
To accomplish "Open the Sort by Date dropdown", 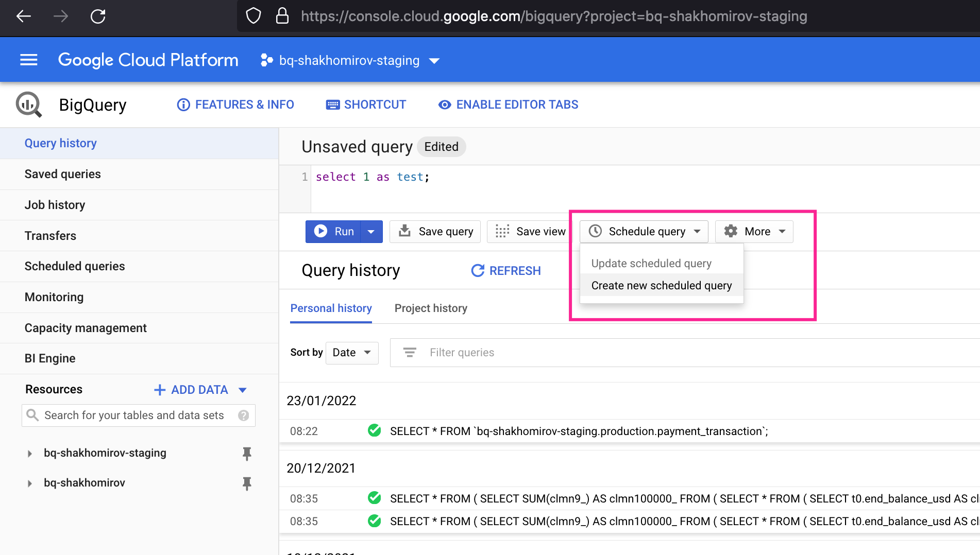I will point(352,353).
